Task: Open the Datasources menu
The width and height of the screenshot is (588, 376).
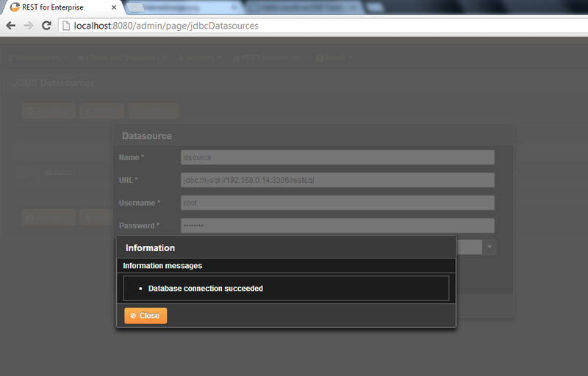Action: click(x=38, y=58)
